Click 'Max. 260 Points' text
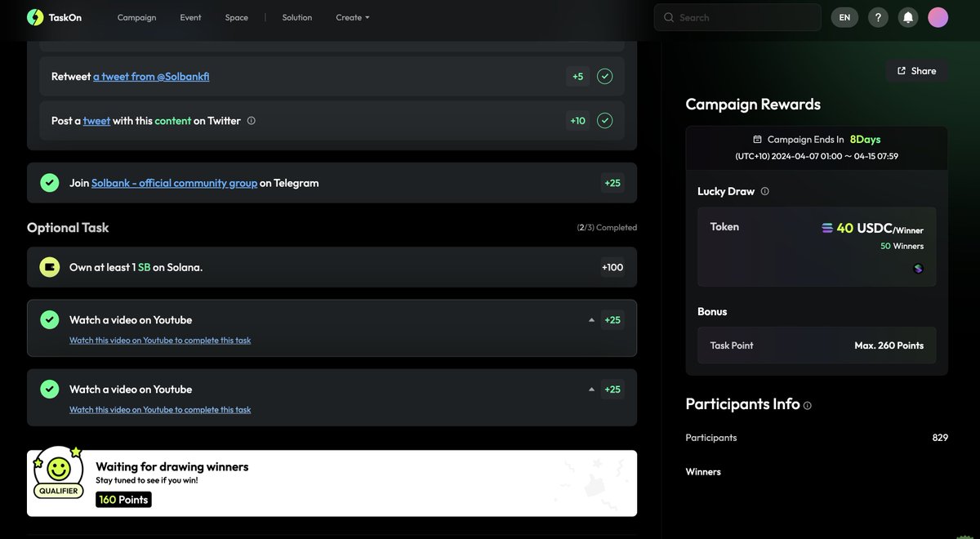This screenshot has width=980, height=539. (x=889, y=345)
